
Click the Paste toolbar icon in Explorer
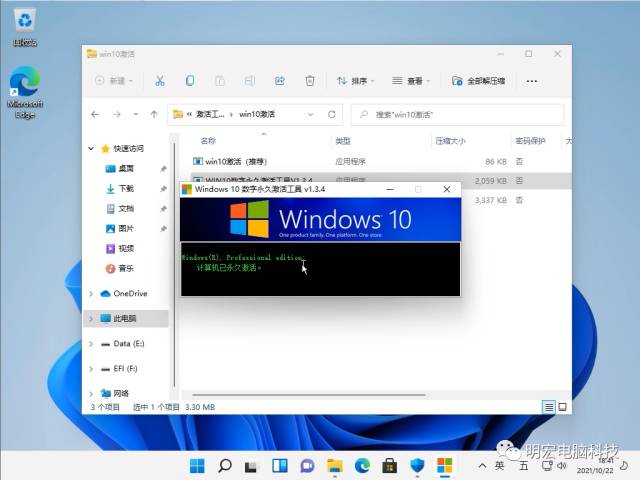[x=220, y=81]
